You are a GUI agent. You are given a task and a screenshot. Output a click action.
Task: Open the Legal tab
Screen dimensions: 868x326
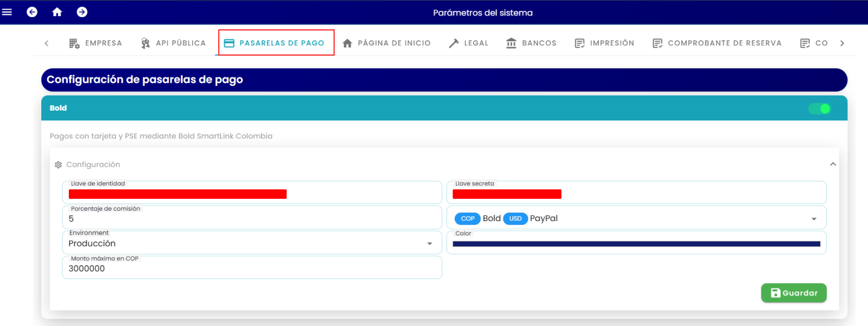coord(469,43)
